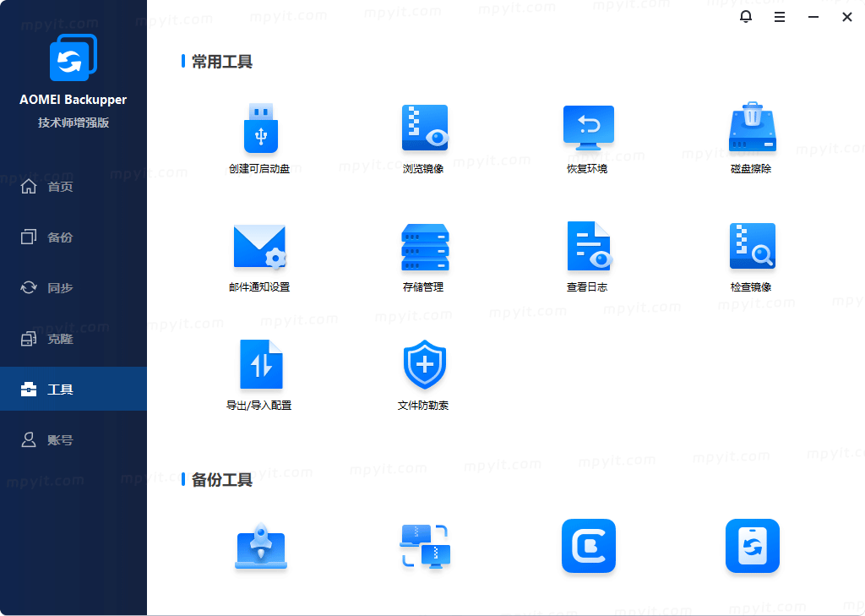
Task: Click the clone icon beside 克隆
Action: [x=29, y=338]
